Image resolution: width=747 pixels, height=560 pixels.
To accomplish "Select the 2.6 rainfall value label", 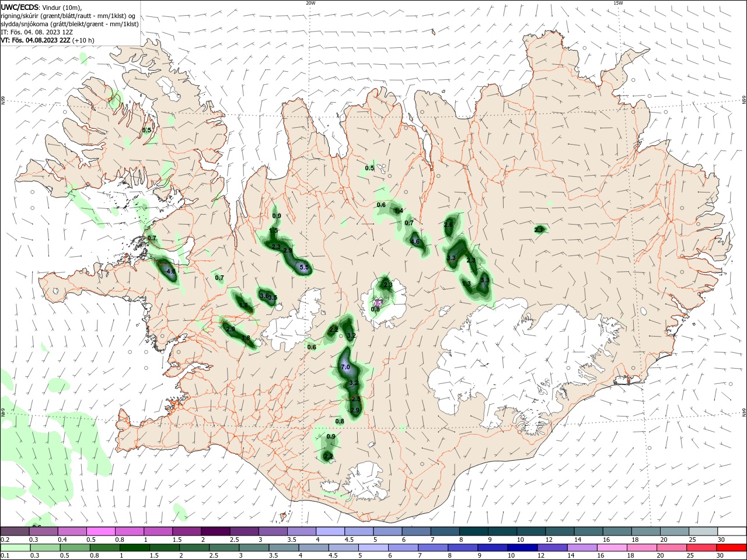I will click(x=448, y=225).
